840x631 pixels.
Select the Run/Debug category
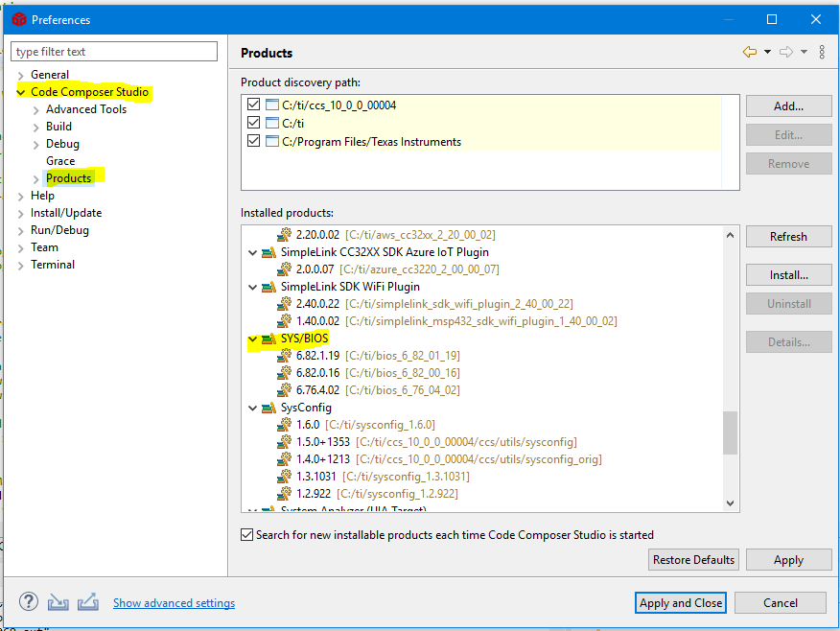[x=59, y=230]
